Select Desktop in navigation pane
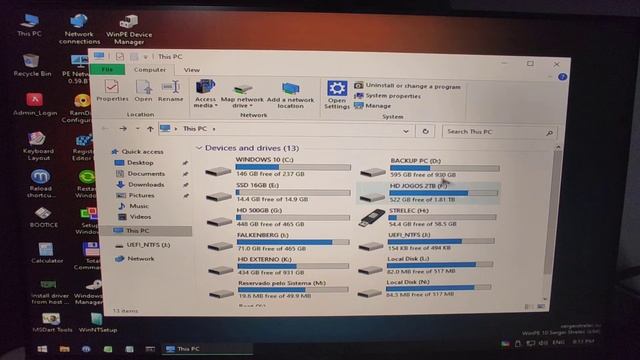 point(134,162)
